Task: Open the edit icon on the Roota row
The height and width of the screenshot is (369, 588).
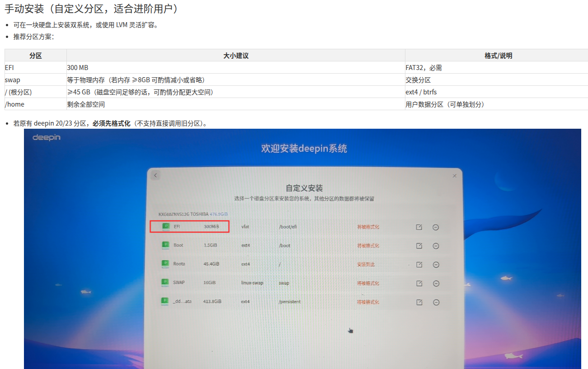Action: tap(419, 265)
